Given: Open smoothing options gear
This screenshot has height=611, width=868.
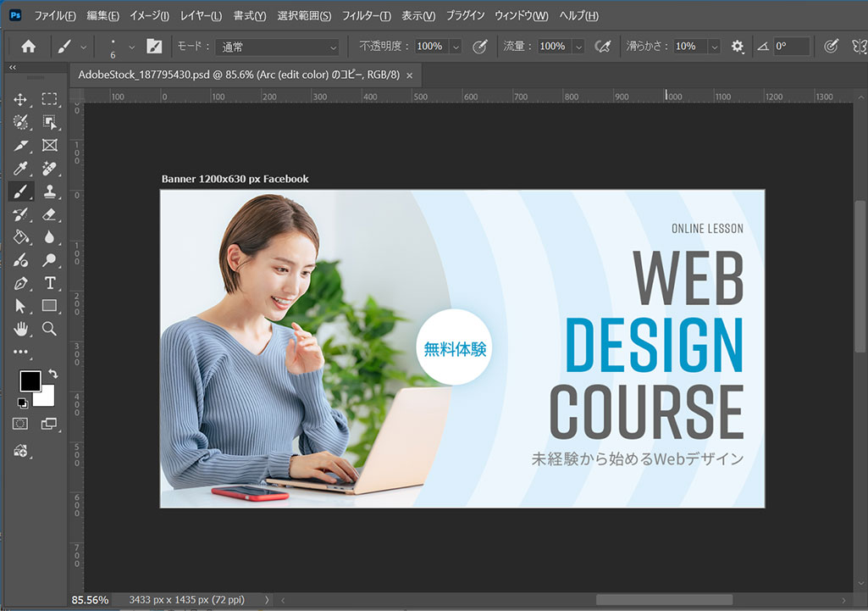Looking at the screenshot, I should click(x=737, y=47).
